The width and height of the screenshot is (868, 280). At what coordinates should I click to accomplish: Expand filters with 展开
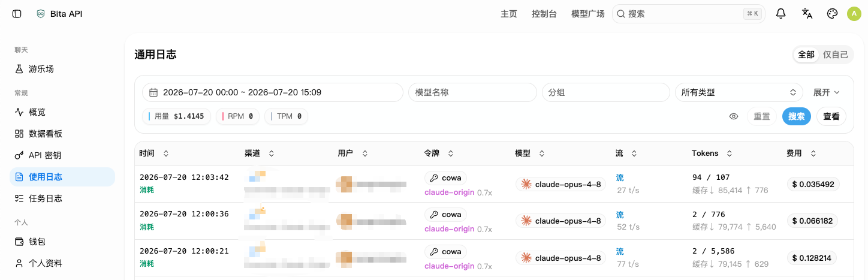click(827, 92)
